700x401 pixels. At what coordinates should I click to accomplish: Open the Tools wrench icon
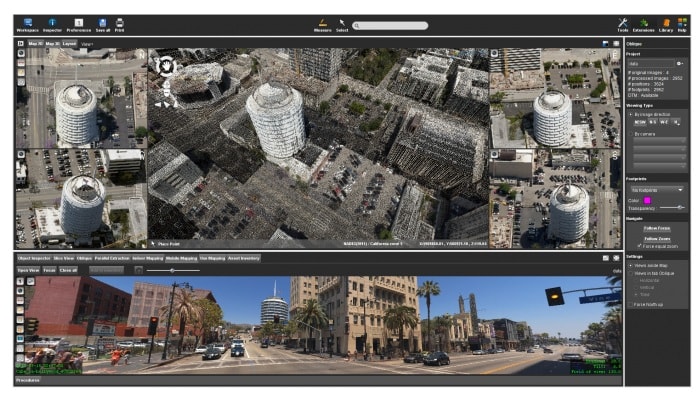coord(623,25)
